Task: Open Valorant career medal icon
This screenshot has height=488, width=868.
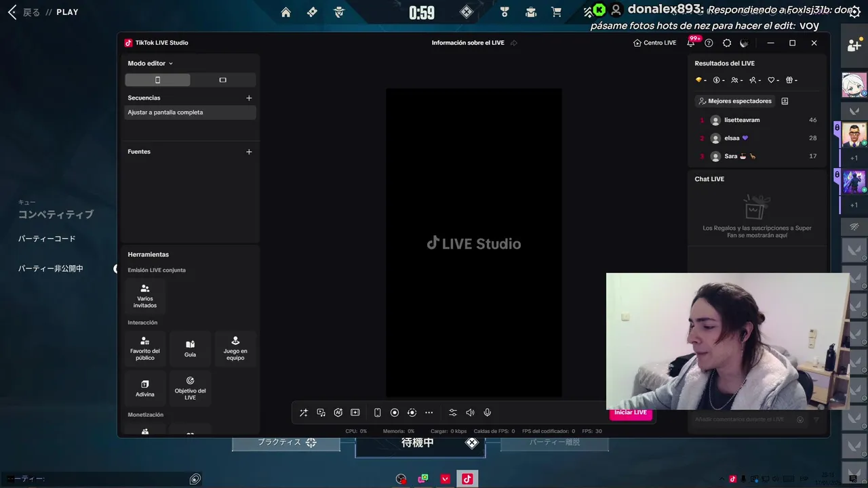Action: [x=505, y=12]
